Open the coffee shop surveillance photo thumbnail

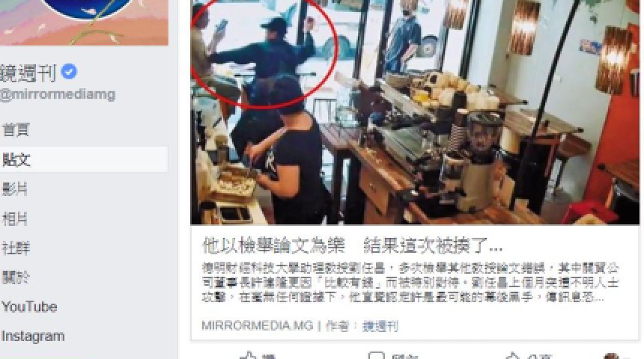click(415, 112)
